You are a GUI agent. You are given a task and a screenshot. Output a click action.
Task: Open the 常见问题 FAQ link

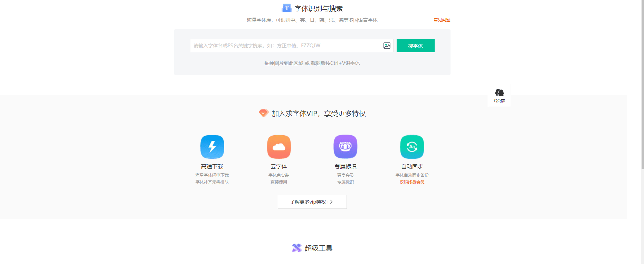[442, 20]
